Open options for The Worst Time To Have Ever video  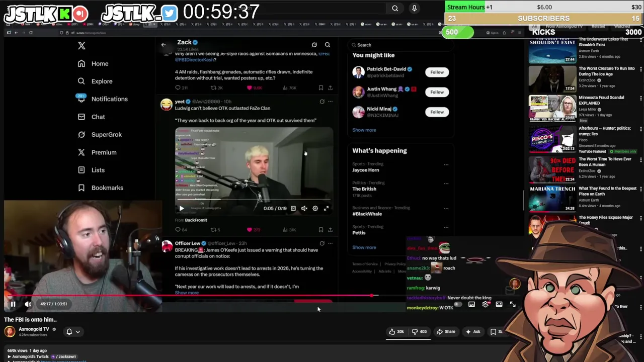(x=640, y=160)
